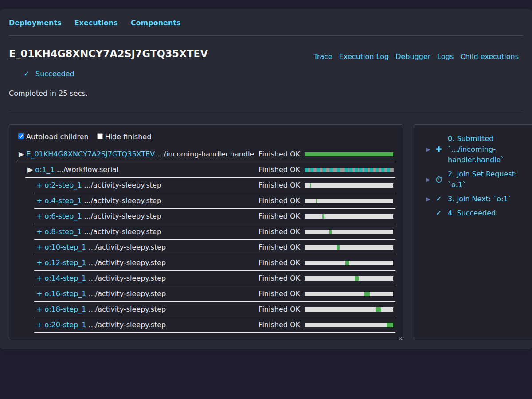Open the Components navigation tab
The image size is (532, 399).
(x=156, y=23)
